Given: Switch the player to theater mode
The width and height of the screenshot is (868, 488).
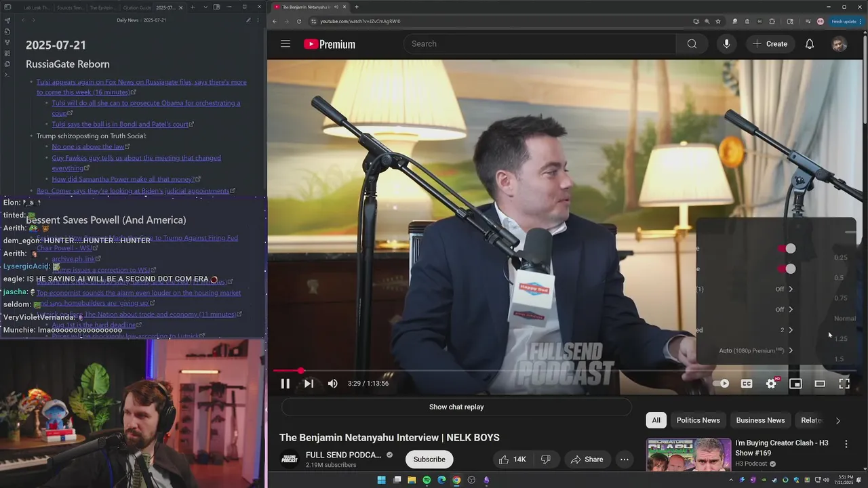Looking at the screenshot, I should coord(820,384).
